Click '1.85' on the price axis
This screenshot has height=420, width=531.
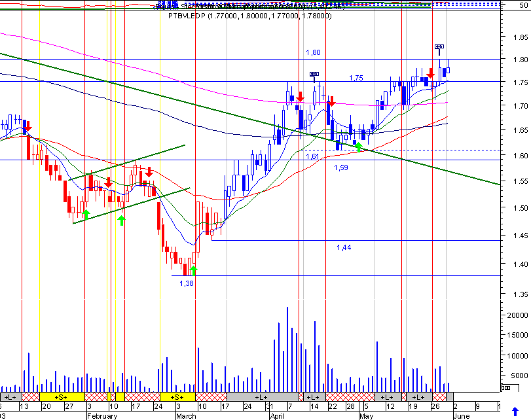coord(520,37)
